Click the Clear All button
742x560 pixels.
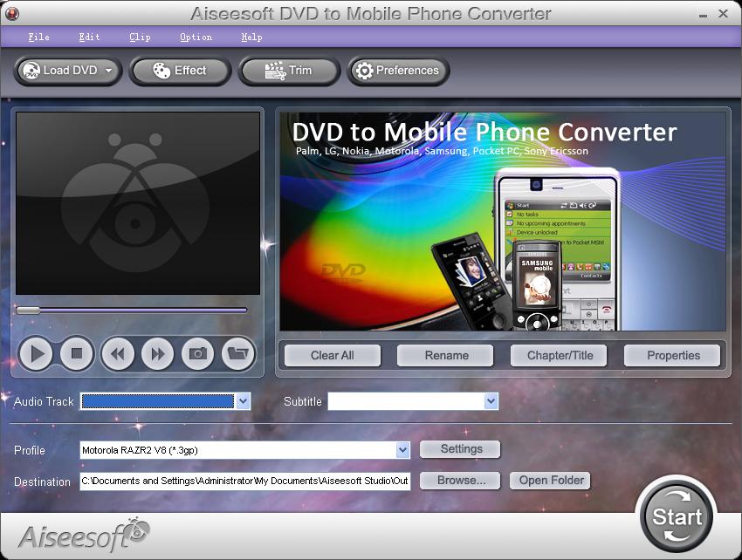pos(333,355)
